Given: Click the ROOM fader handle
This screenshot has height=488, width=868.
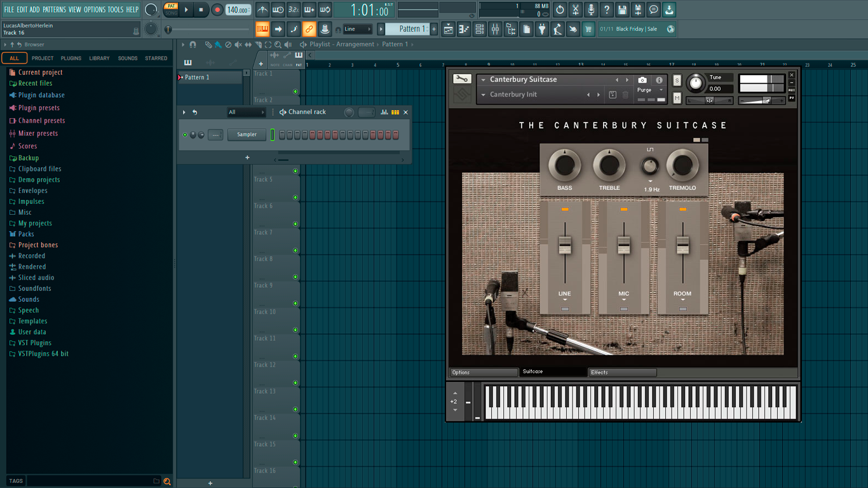Looking at the screenshot, I should (682, 245).
